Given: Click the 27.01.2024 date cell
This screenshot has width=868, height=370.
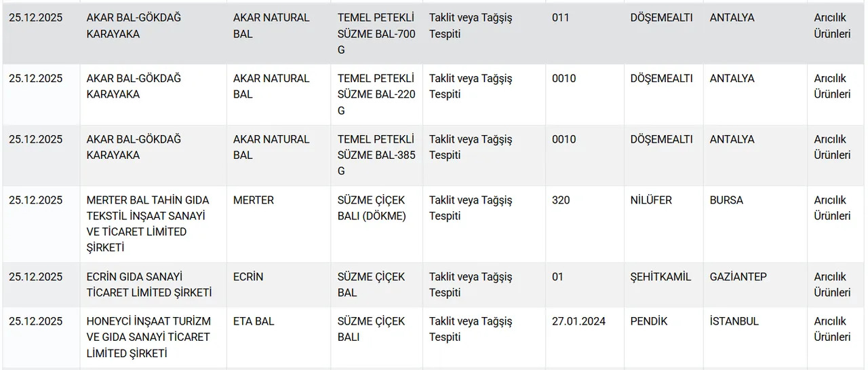Looking at the screenshot, I should point(578,321).
